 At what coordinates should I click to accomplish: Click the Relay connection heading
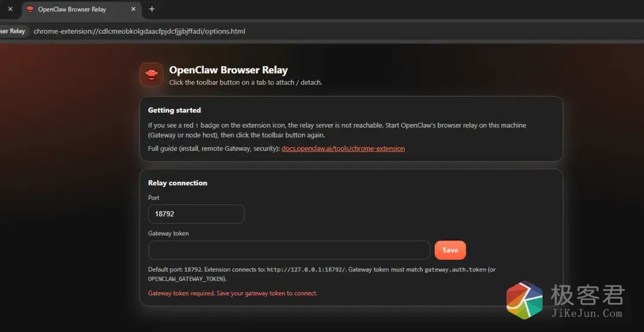point(178,183)
